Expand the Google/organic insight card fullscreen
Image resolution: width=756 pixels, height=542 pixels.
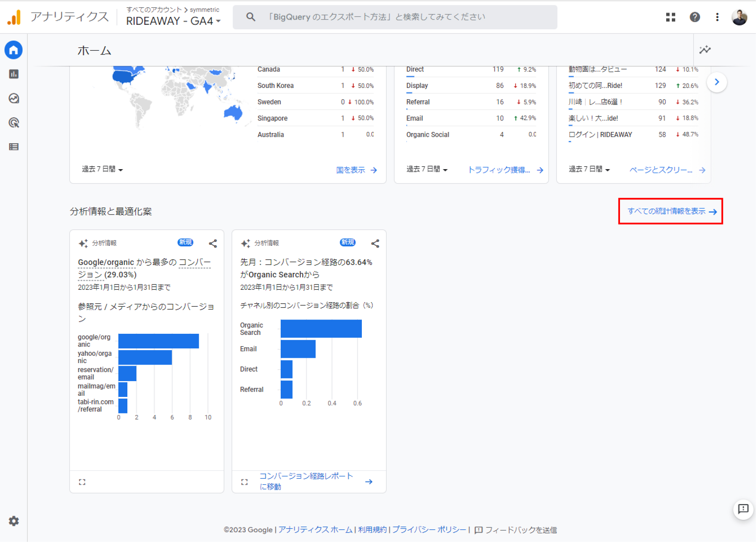point(82,482)
